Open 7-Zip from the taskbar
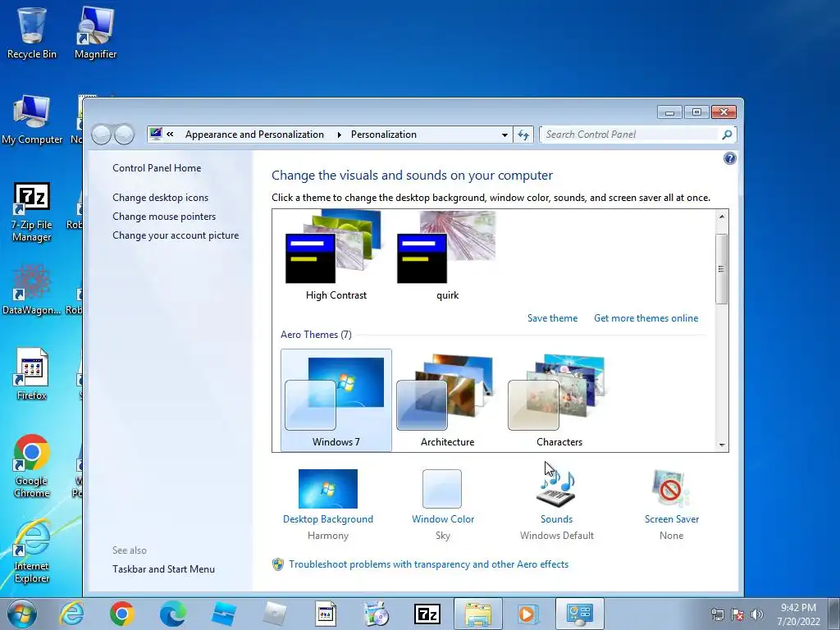The height and width of the screenshot is (630, 840). 427,614
